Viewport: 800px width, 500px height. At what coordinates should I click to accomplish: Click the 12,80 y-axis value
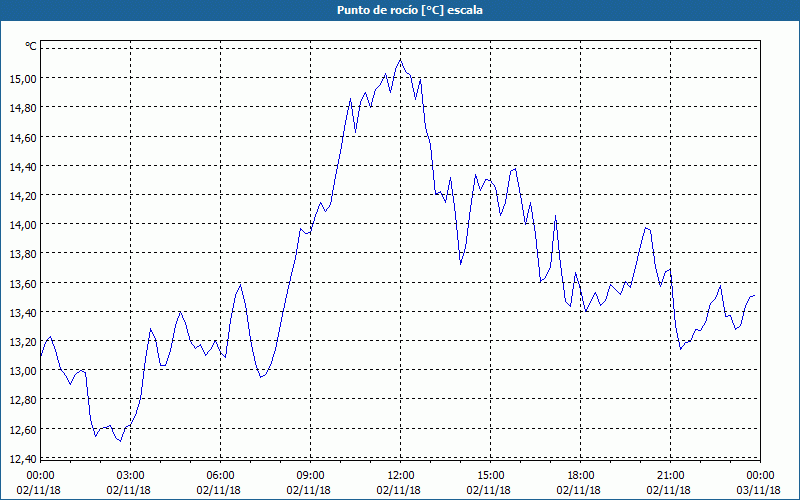click(x=23, y=399)
